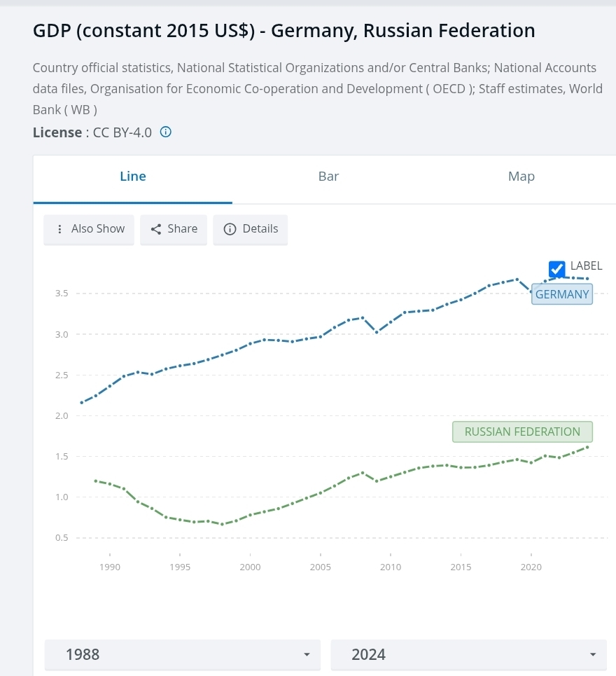This screenshot has height=676, width=616.
Task: Open the 2024 end year dropdown
Action: click(468, 654)
